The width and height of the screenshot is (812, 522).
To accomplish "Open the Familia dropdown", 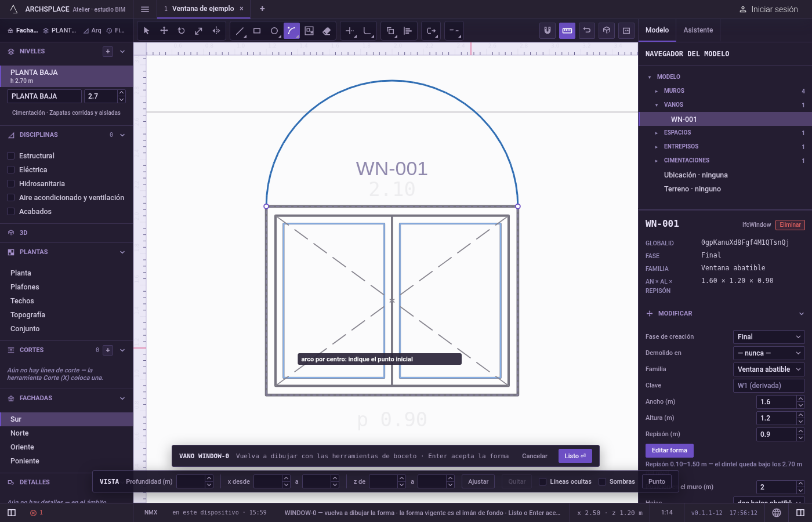I will tap(769, 369).
